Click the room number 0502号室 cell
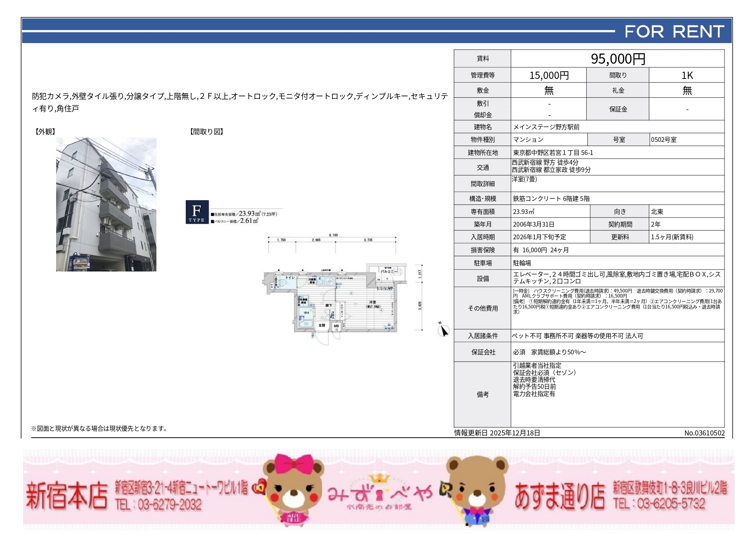Image resolution: width=756 pixels, height=535 pixels. (x=664, y=140)
